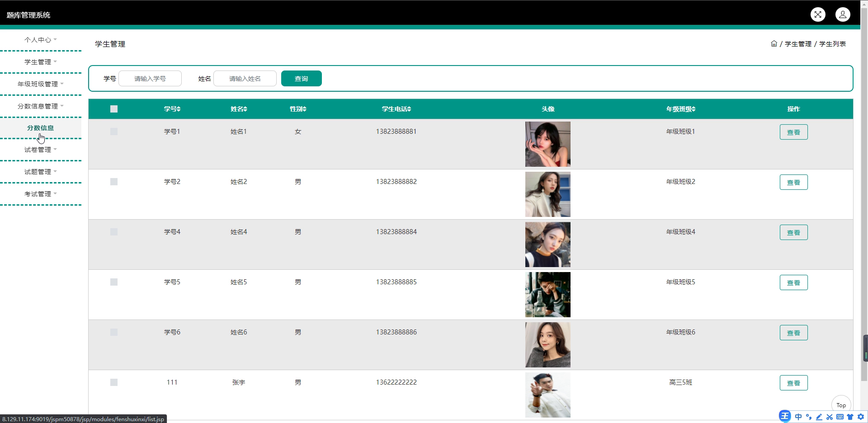The image size is (868, 423).
Task: Sort by 性别 column arrows
Action: click(304, 109)
